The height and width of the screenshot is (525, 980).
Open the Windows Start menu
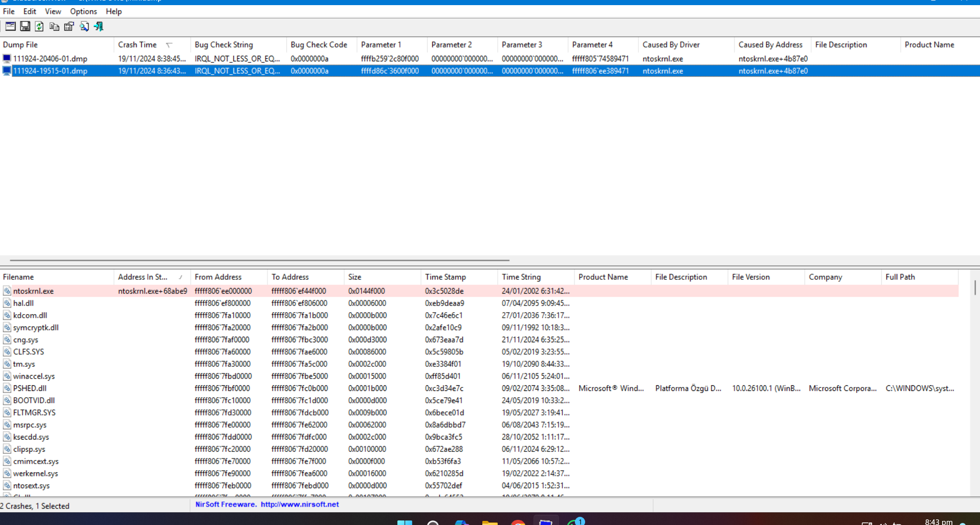coord(405,522)
